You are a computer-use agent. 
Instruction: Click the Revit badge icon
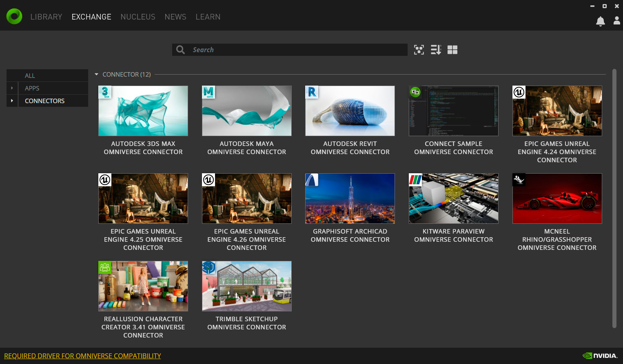pos(312,92)
